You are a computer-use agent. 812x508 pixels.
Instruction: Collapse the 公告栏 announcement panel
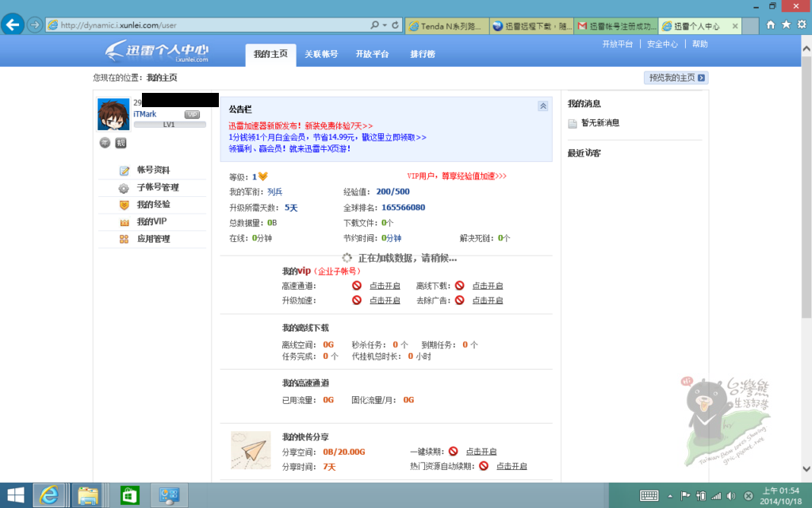click(x=542, y=106)
